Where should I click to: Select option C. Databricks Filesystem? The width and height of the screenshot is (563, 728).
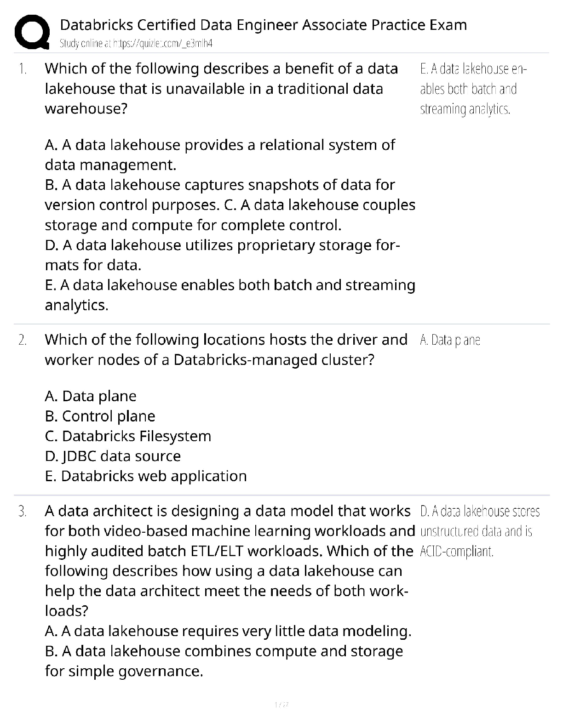click(128, 436)
